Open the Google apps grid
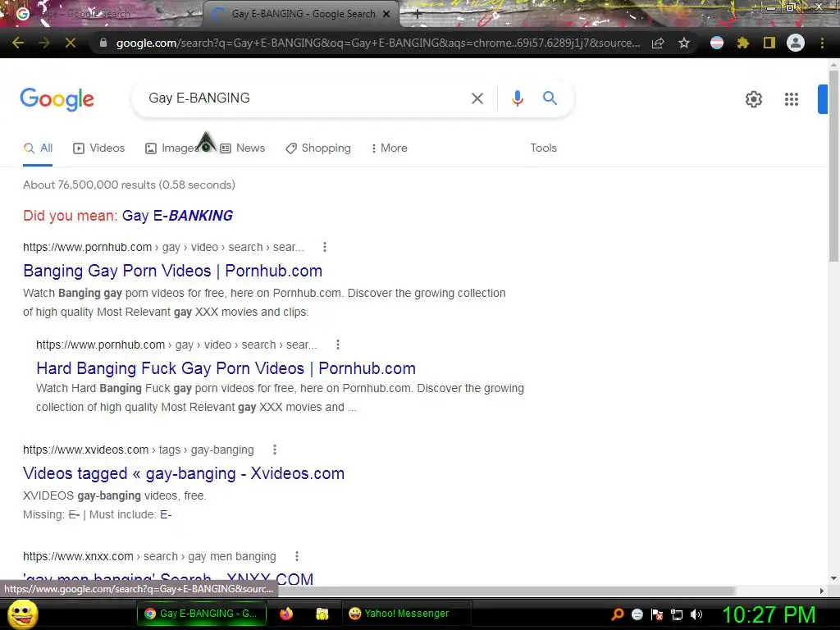840x630 pixels. click(x=792, y=99)
